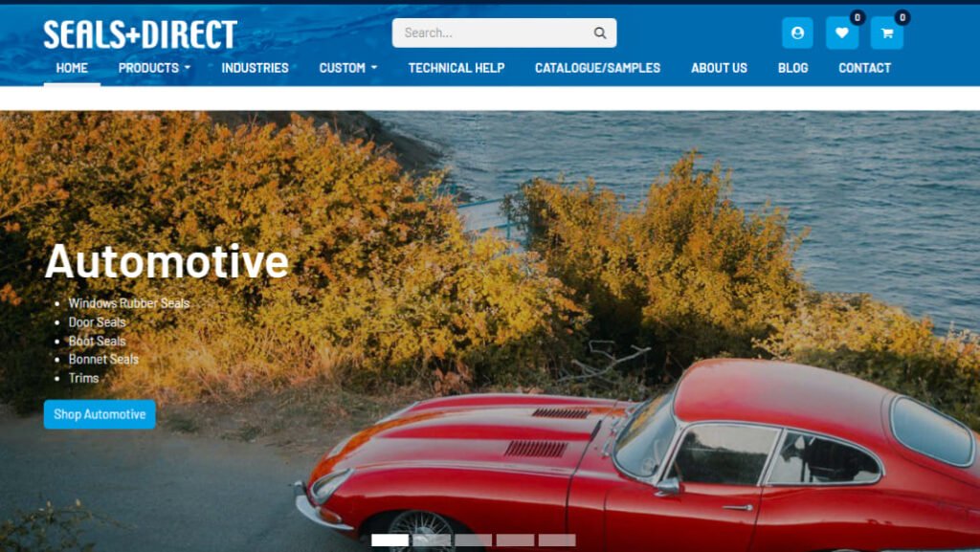Select the first carousel slide indicator
The height and width of the screenshot is (552, 980).
390,541
